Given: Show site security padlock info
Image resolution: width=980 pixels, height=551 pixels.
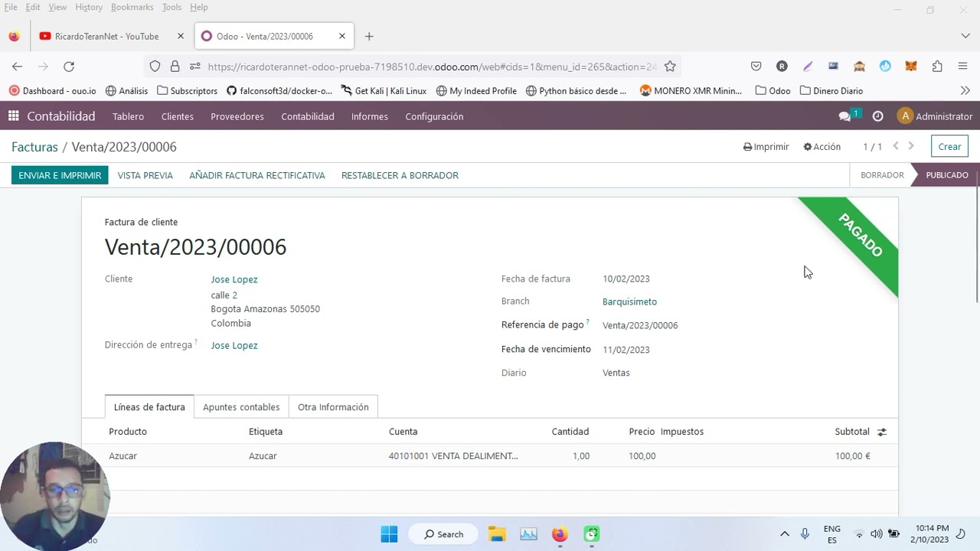Looking at the screenshot, I should click(175, 67).
